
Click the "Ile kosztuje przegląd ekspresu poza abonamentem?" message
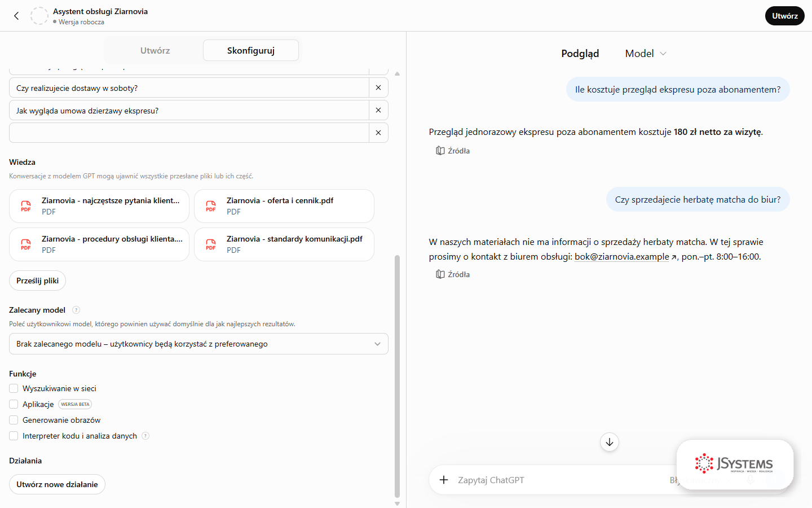(678, 89)
